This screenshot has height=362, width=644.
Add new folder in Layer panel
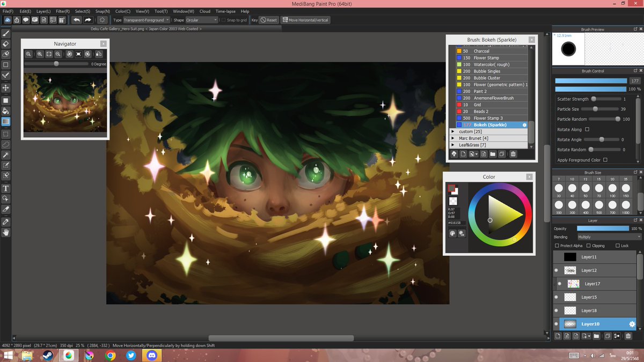(596, 336)
